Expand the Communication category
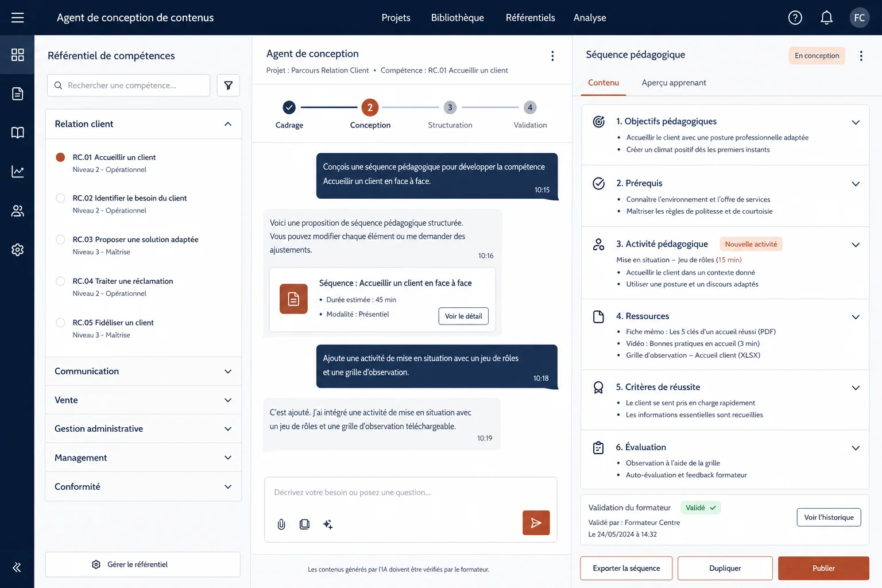Image resolution: width=882 pixels, height=588 pixels. [x=143, y=372]
